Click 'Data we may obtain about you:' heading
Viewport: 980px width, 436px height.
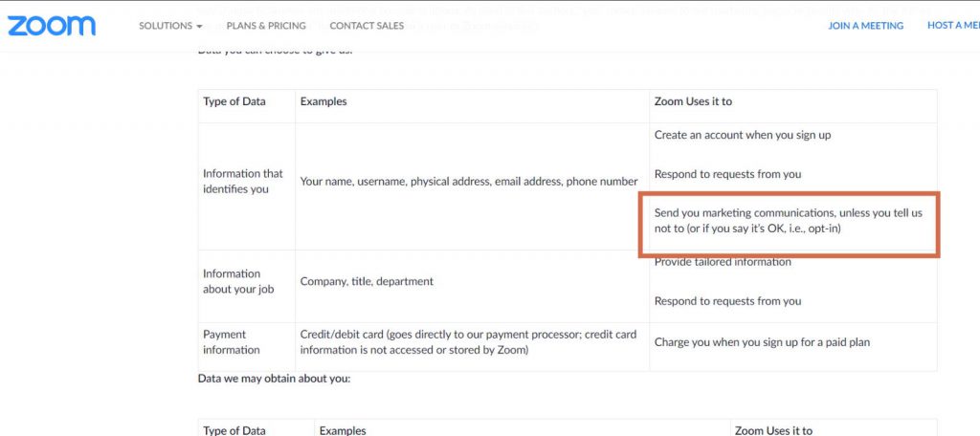click(x=274, y=379)
